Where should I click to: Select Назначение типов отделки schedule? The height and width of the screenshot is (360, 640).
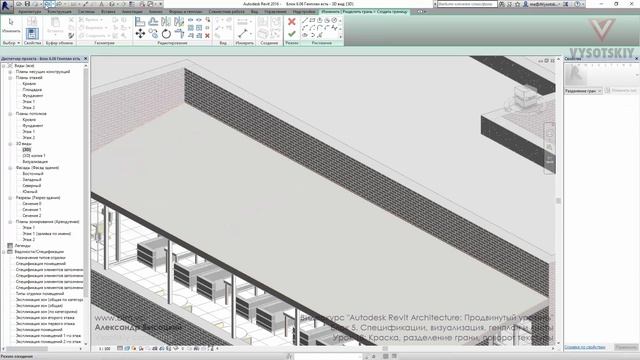pyautogui.click(x=40, y=258)
